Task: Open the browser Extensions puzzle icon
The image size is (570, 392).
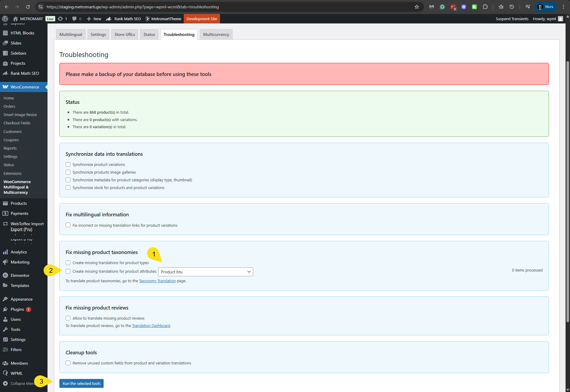Action: pyautogui.click(x=485, y=7)
